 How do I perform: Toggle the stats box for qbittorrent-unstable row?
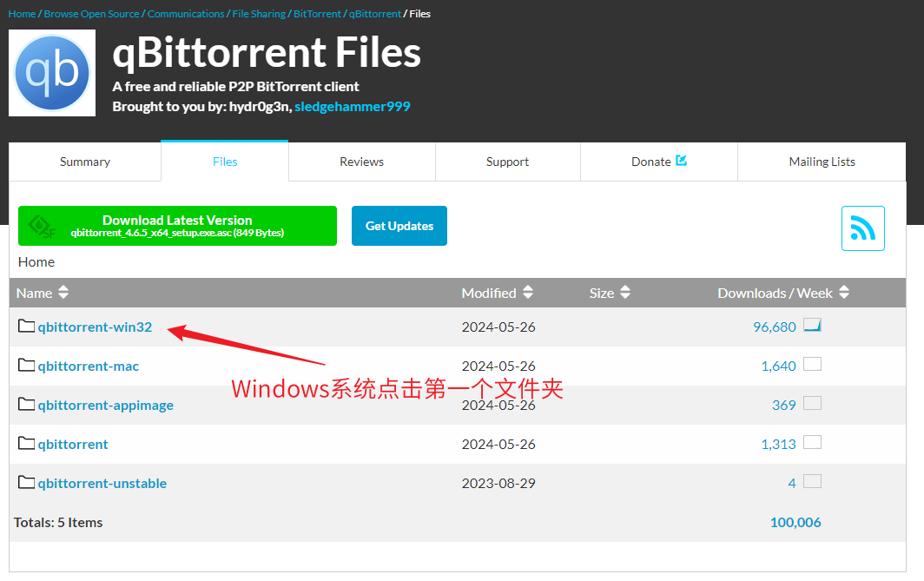(812, 482)
